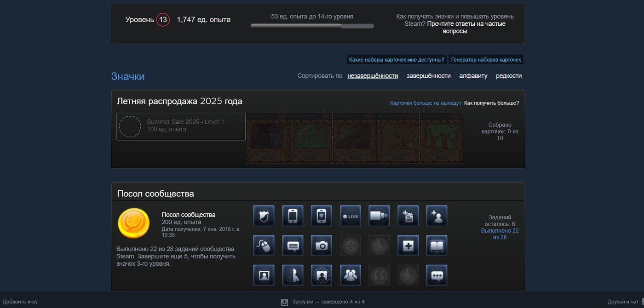Open the half-shaded person silhouette icon
This screenshot has width=644, height=308.
293,275
